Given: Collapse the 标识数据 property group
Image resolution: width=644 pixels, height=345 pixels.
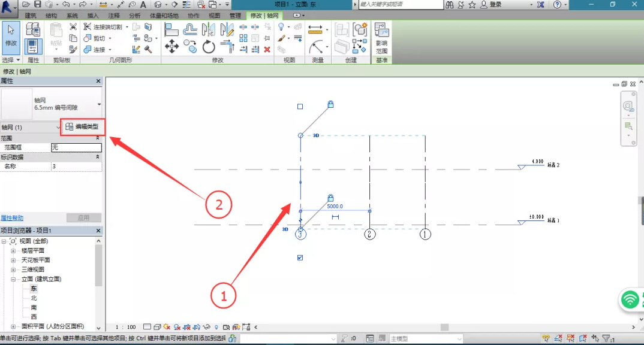Looking at the screenshot, I should (98, 157).
